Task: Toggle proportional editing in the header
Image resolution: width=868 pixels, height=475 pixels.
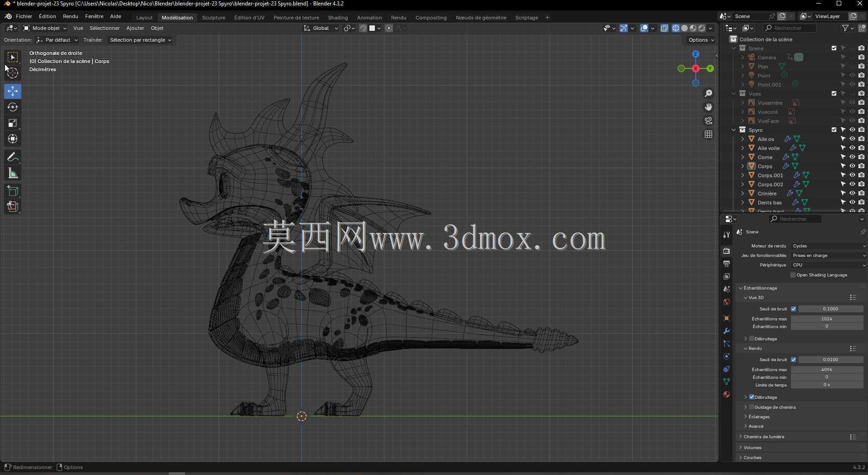Action: coord(389,28)
